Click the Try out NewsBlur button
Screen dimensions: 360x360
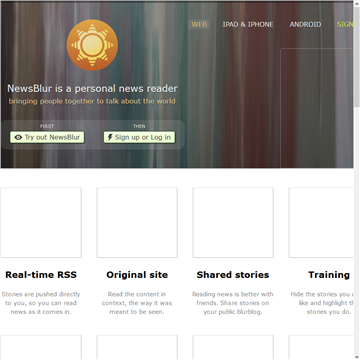(47, 137)
